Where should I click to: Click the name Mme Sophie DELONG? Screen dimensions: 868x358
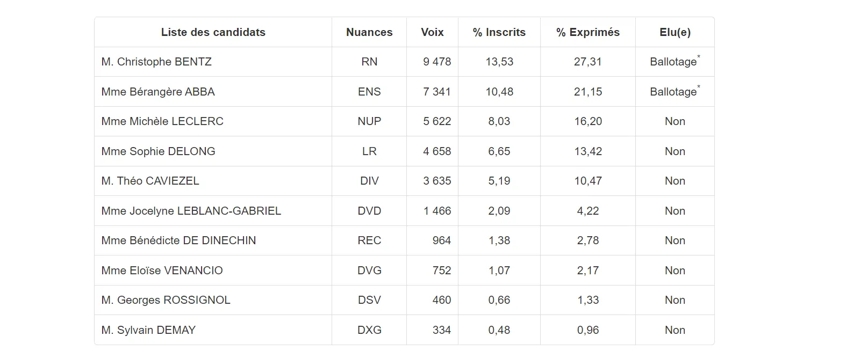158,151
